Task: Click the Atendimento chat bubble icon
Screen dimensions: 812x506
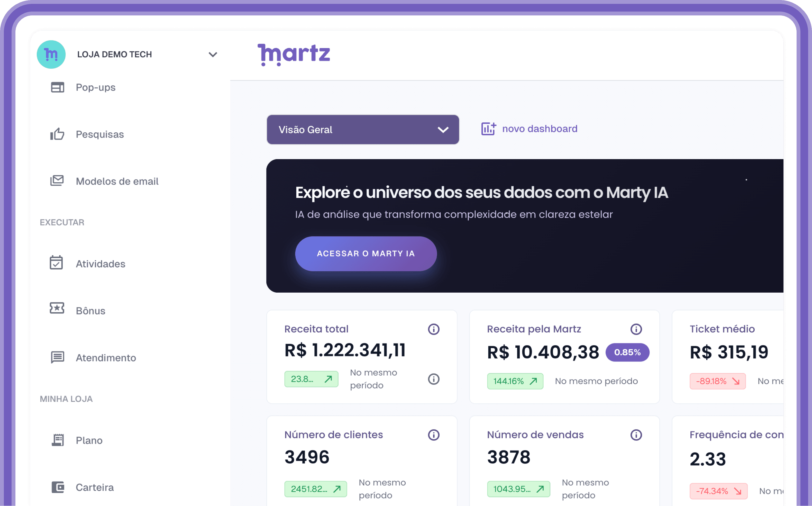Action: click(x=57, y=357)
